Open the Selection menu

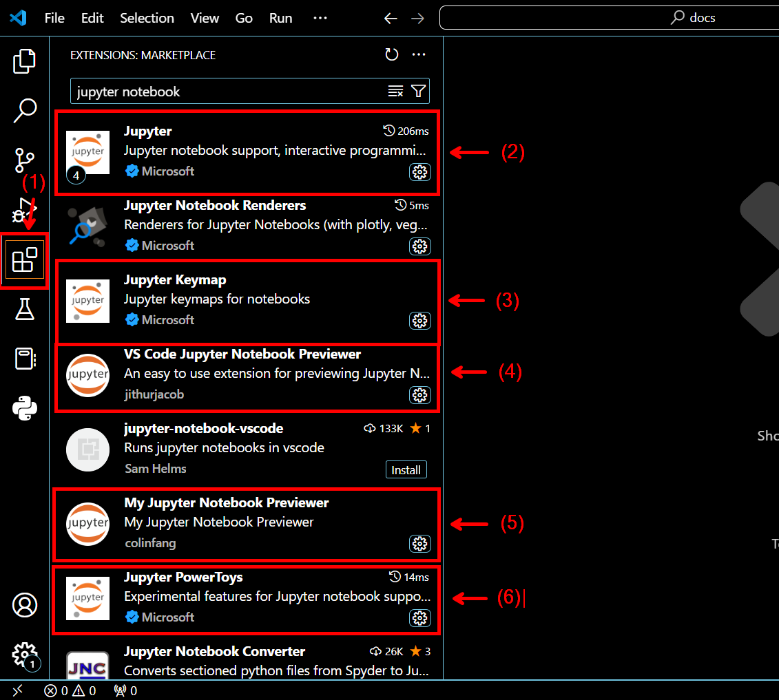tap(147, 18)
